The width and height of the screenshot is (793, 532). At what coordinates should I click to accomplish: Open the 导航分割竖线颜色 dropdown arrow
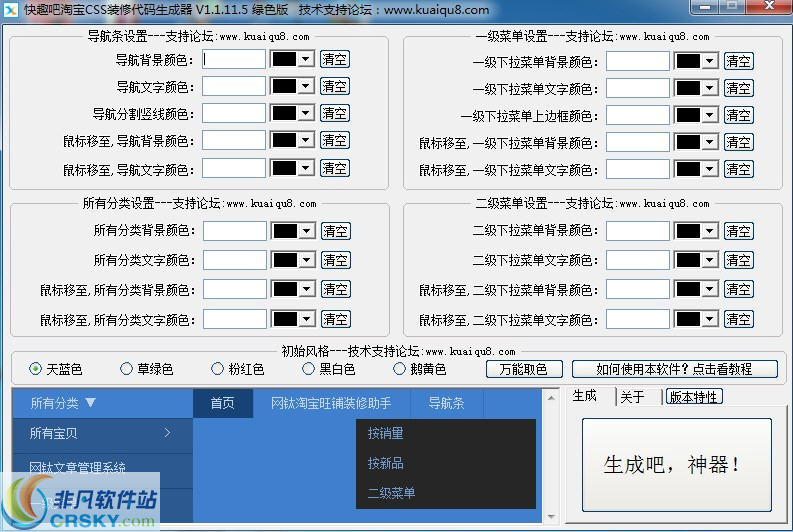[305, 113]
